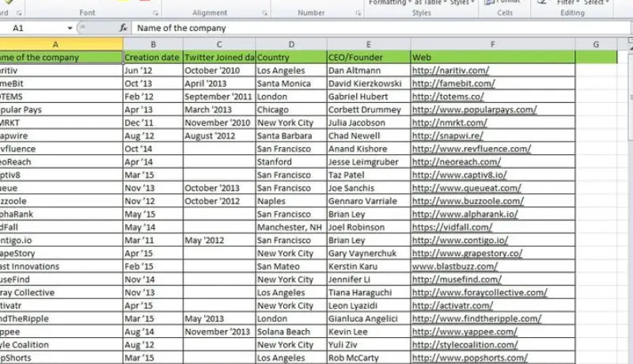Select the cell with Dan Altmann
The width and height of the screenshot is (633, 364).
(369, 70)
